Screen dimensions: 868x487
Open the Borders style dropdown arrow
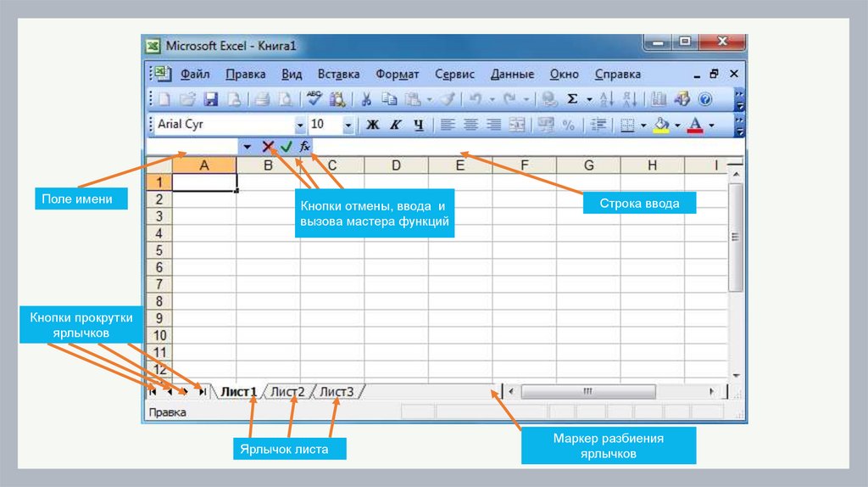click(x=643, y=126)
